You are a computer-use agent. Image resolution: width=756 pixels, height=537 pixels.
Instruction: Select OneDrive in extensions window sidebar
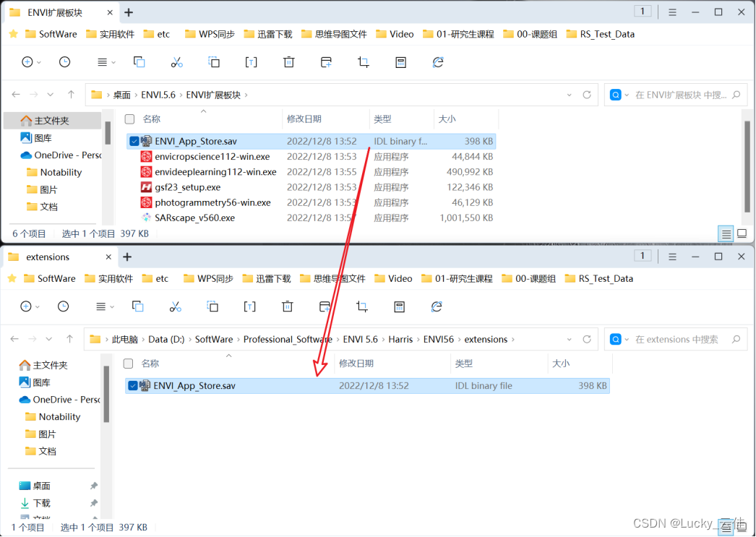pos(59,400)
